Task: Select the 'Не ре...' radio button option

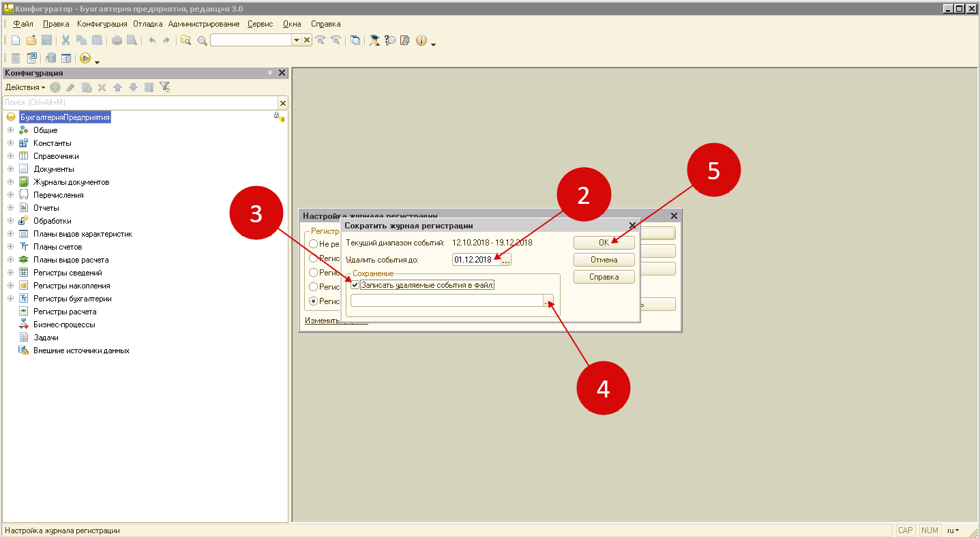Action: point(314,243)
